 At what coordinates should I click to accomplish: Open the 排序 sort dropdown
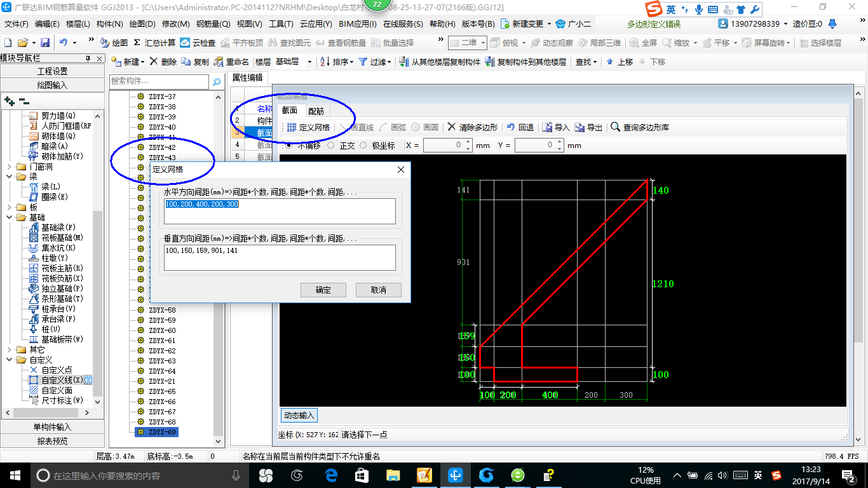337,62
